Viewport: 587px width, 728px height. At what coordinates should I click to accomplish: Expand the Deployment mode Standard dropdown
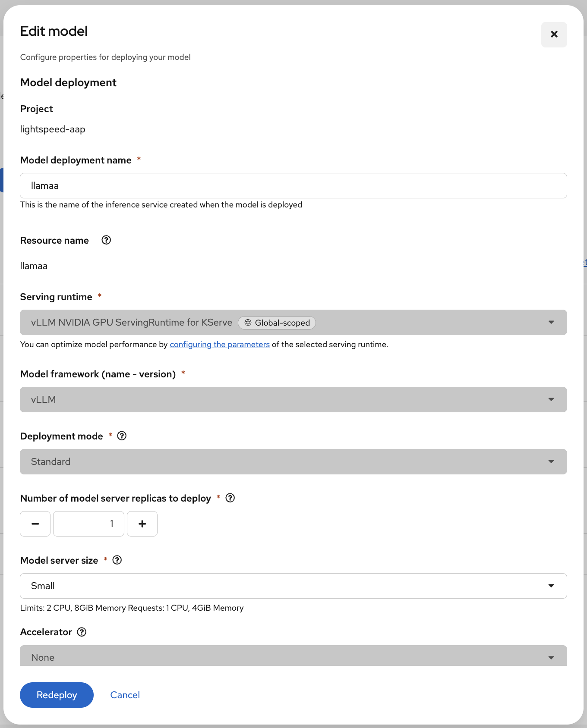293,462
